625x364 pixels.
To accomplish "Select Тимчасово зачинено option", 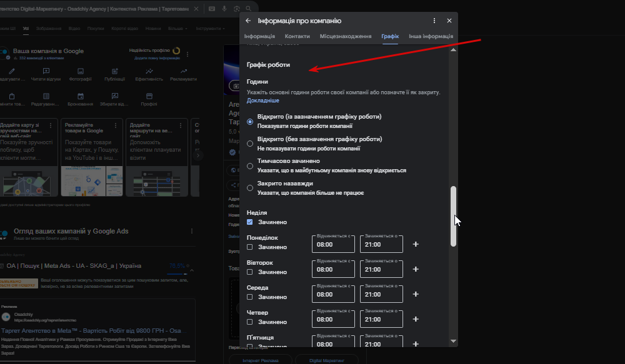I will click(250, 165).
